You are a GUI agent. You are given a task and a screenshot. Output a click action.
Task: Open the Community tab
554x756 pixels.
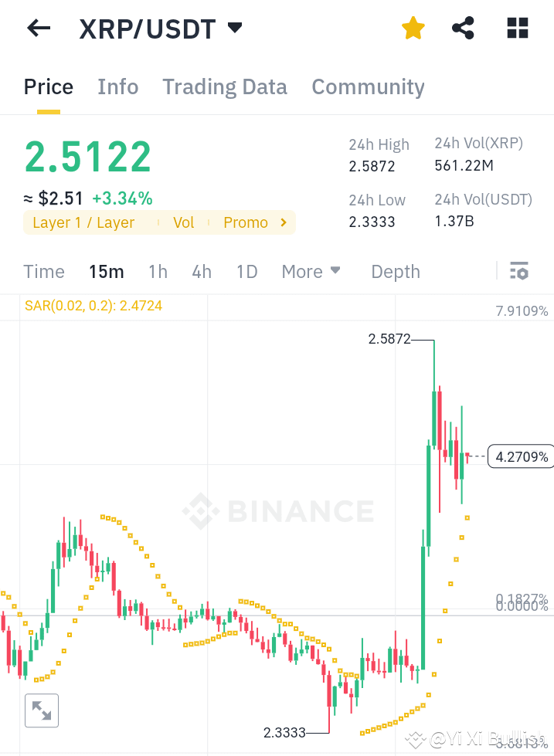click(x=368, y=86)
